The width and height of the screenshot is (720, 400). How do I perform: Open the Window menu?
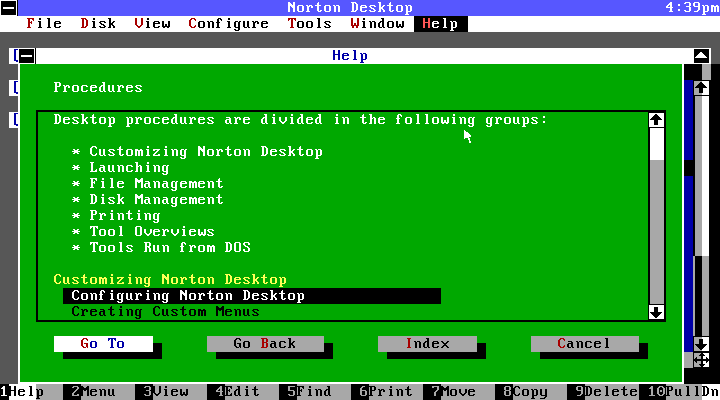point(377,23)
